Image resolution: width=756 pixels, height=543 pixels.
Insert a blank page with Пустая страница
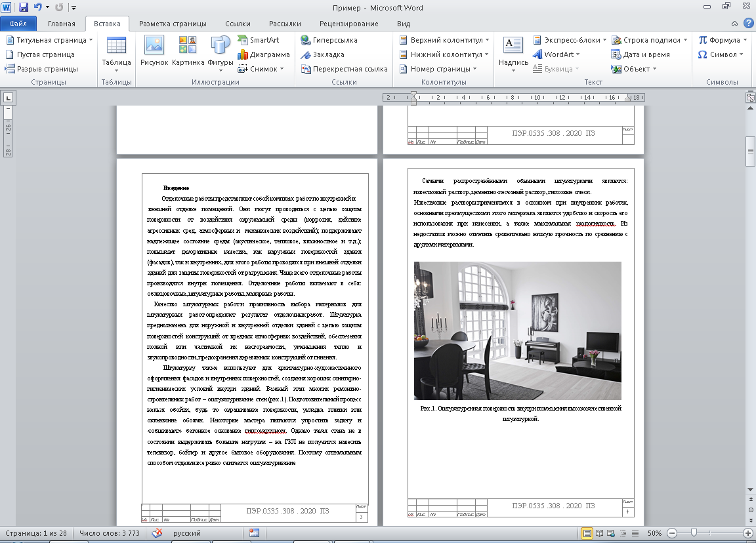pos(40,54)
